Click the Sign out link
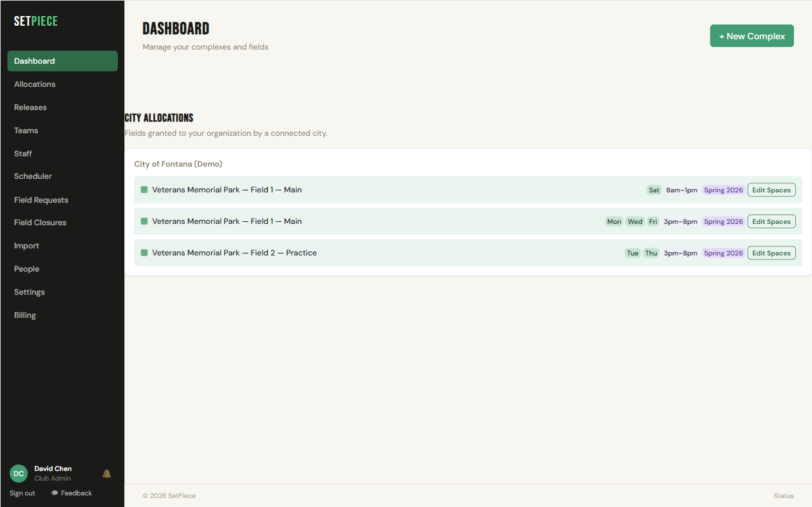 click(23, 493)
